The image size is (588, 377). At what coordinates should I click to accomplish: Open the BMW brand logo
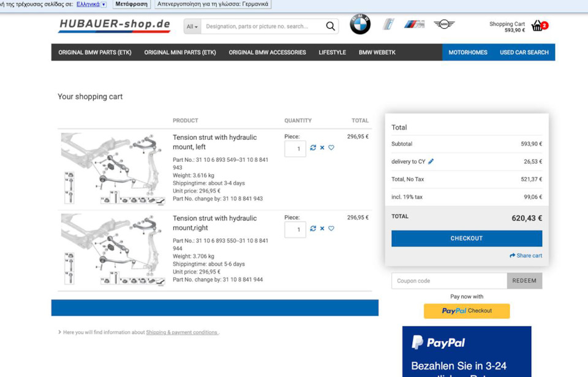(x=360, y=24)
